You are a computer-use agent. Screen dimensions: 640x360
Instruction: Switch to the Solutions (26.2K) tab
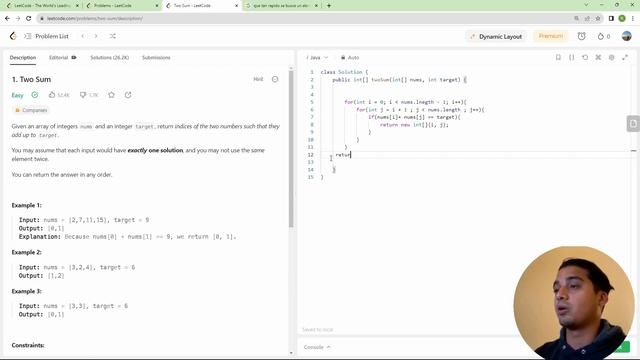[109, 58]
